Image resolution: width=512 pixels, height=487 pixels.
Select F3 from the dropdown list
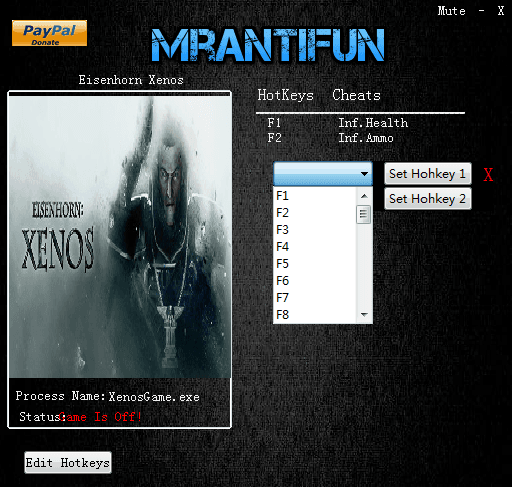(x=314, y=230)
